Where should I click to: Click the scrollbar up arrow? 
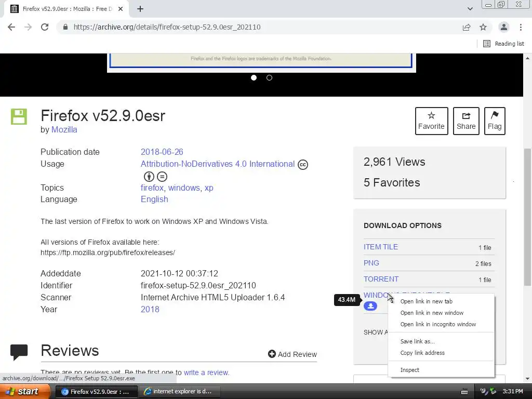point(528,58)
